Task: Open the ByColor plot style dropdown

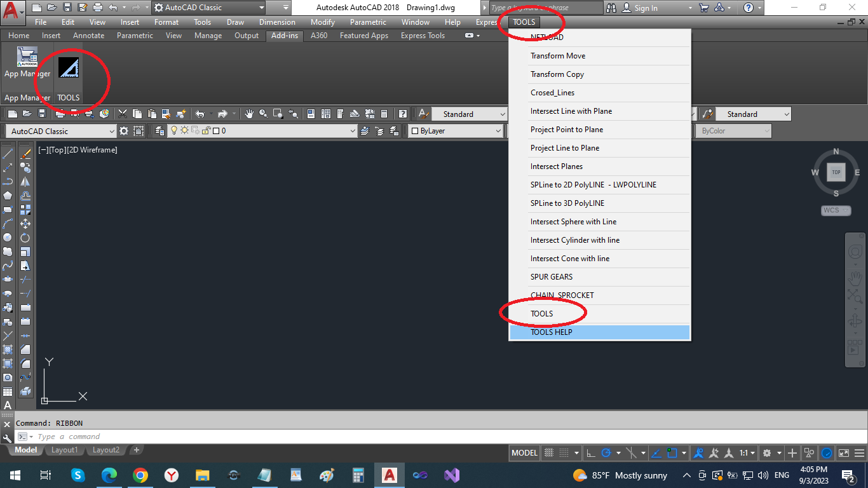Action: 734,131
